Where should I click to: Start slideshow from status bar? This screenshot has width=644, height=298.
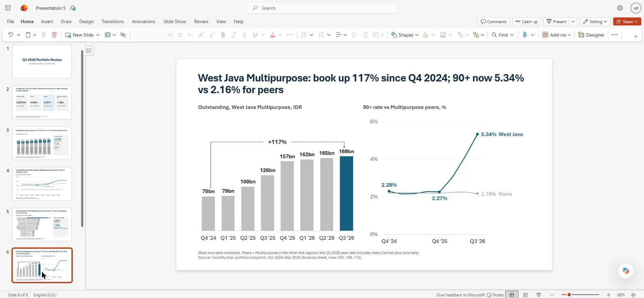[538, 295]
